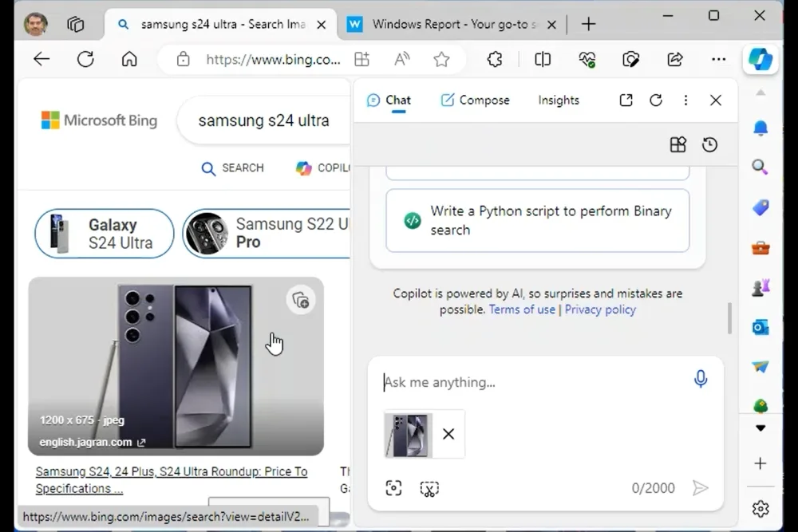Close the Copilot pane
Viewport: 798px width, 532px height.
coord(716,100)
